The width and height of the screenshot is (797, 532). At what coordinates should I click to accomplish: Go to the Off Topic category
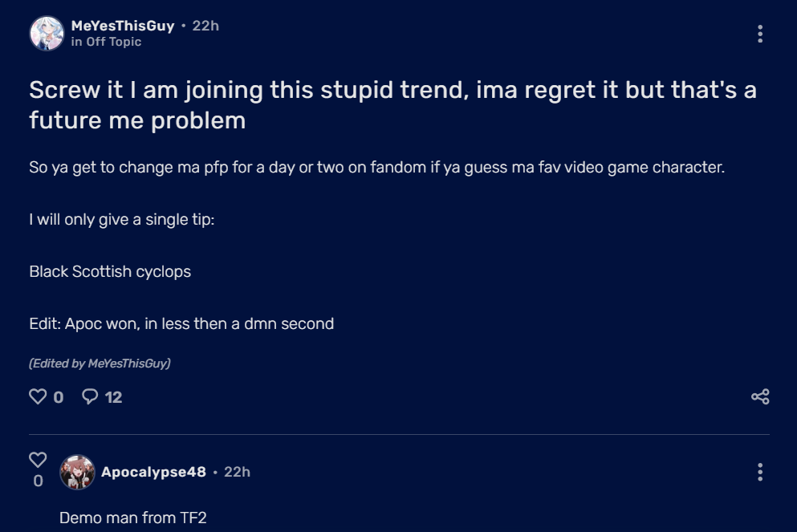(113, 42)
